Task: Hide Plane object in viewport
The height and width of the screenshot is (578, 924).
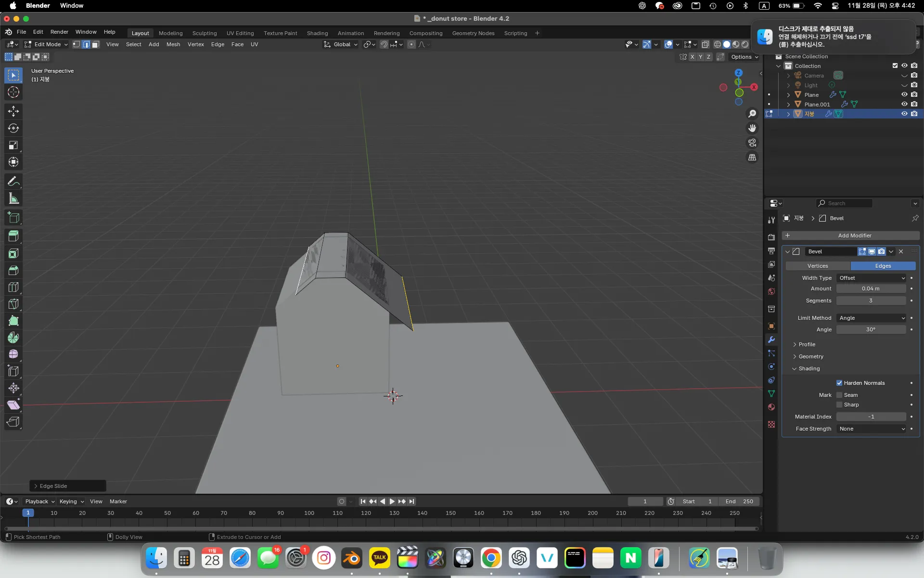Action: 904,94
